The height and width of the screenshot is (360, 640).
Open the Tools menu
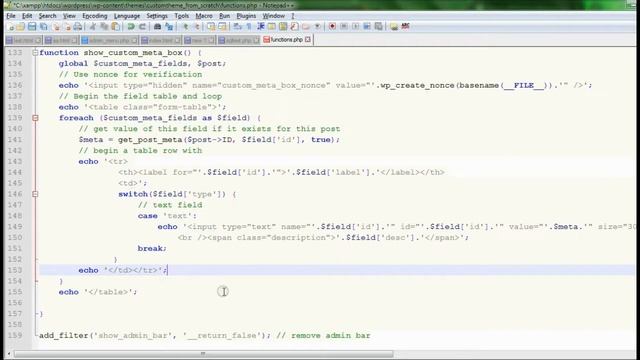[x=182, y=16]
